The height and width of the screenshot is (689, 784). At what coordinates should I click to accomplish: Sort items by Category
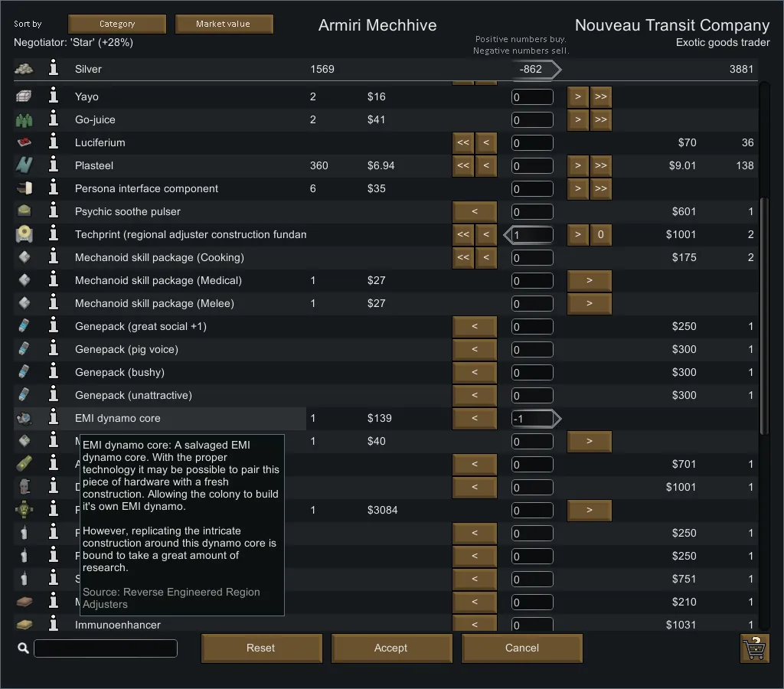117,24
